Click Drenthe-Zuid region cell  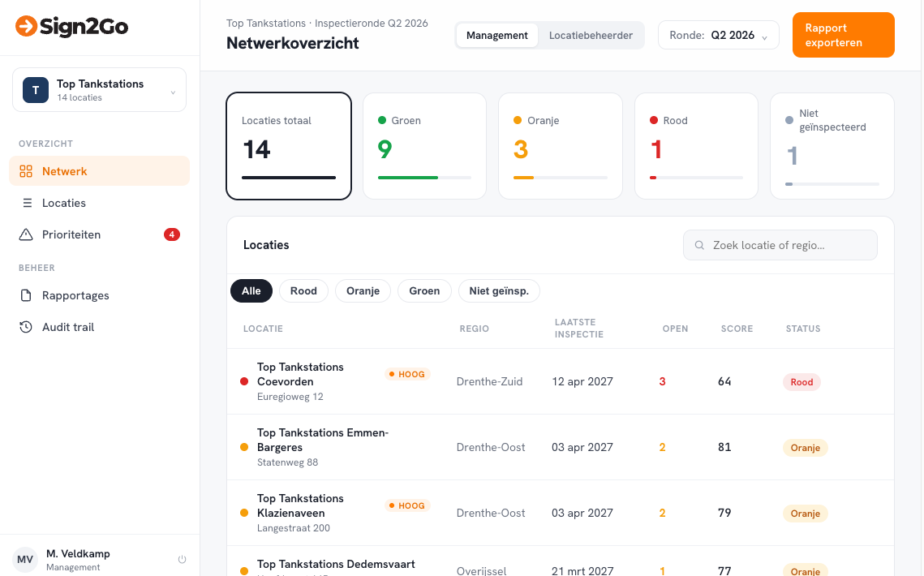[x=489, y=381]
